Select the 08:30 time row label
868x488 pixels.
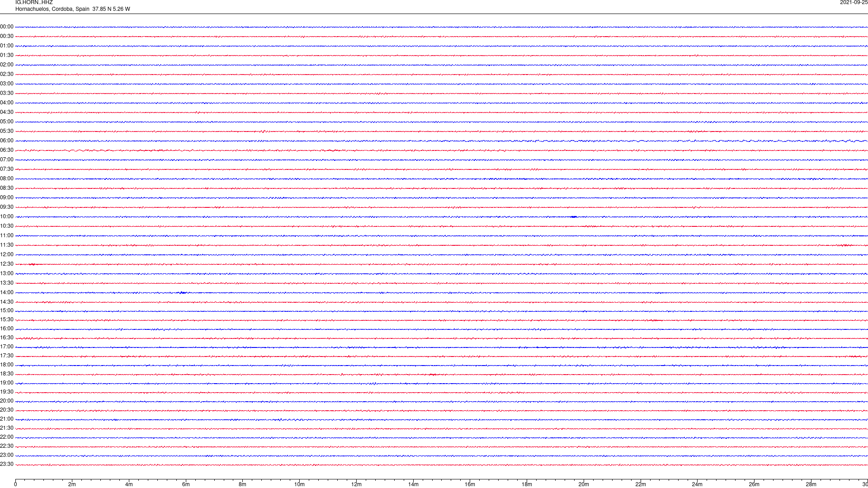[x=7, y=188]
